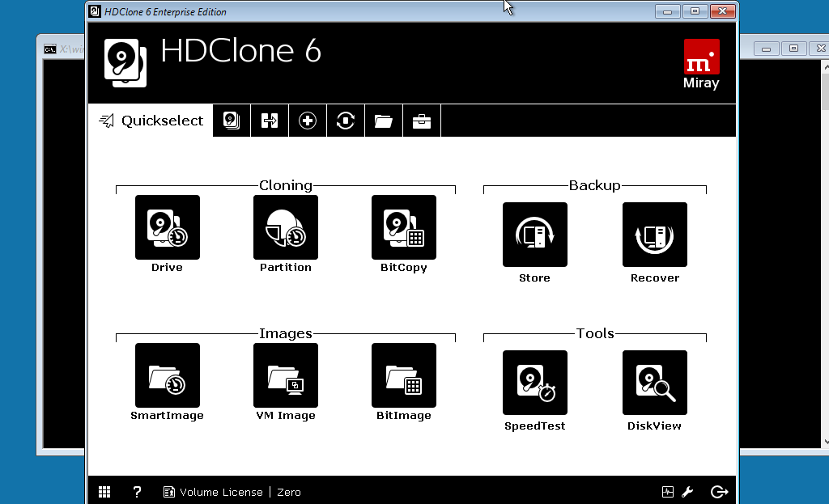Open the circular-arrows restore tab in toolbar
829x504 pixels.
click(x=346, y=121)
